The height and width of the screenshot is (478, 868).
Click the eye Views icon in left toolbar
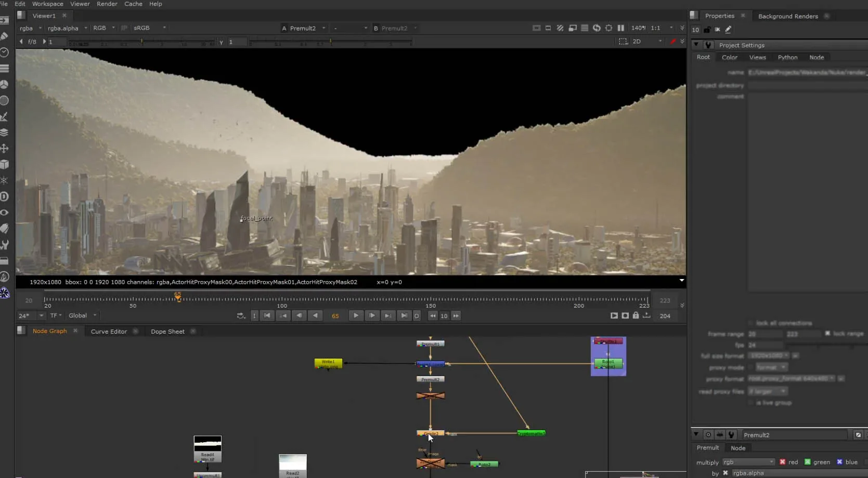(5, 213)
